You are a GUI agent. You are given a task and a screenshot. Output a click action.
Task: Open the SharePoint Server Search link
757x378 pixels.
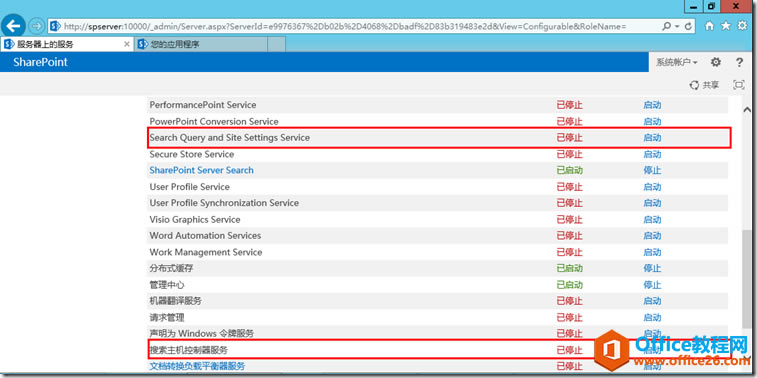pos(201,170)
